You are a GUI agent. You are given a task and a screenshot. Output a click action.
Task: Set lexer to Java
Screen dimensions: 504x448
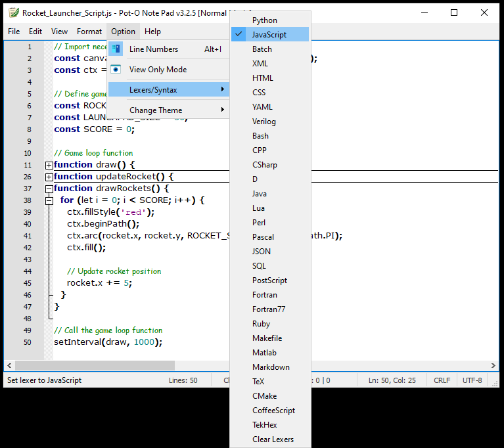270,194
